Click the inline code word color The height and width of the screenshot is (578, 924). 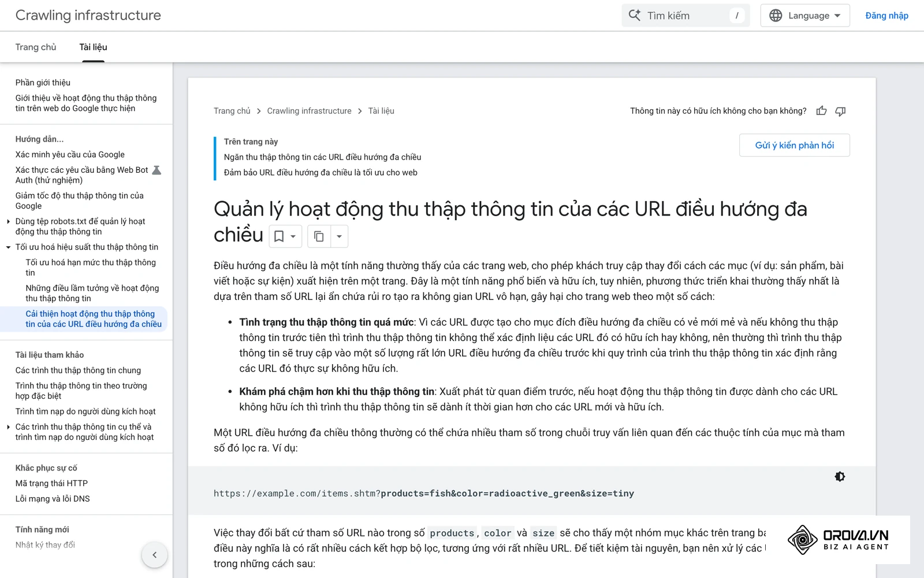pyautogui.click(x=498, y=533)
